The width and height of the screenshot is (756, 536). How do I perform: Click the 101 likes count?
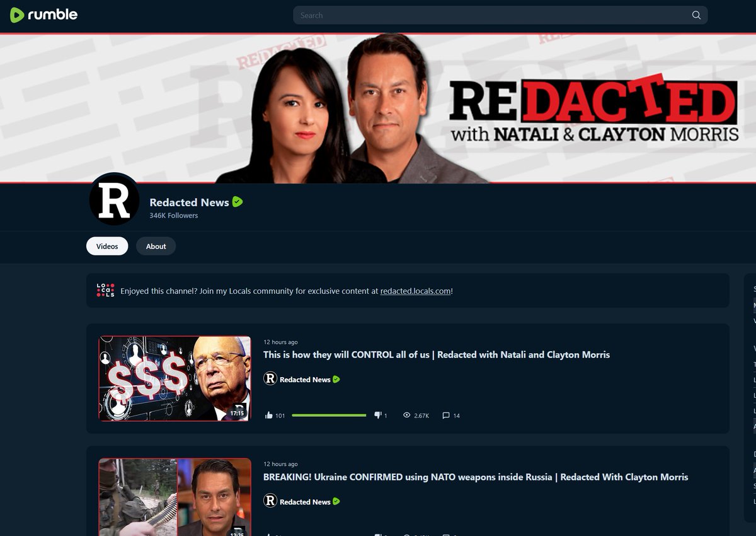[x=280, y=416]
